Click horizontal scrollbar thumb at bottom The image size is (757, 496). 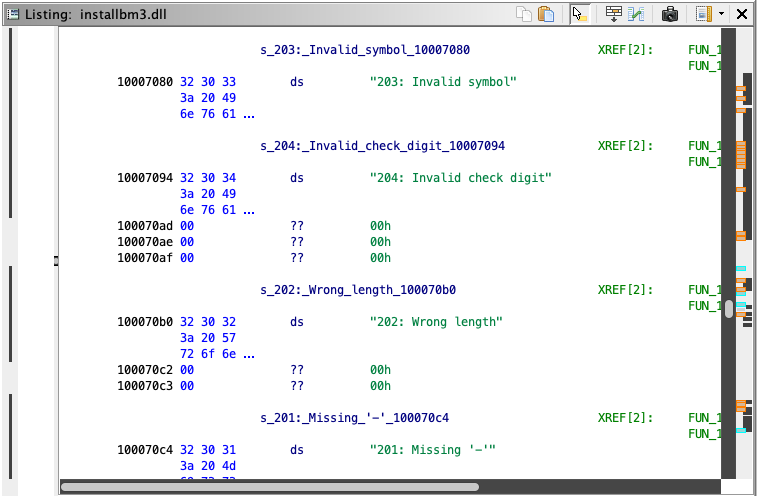pyautogui.click(x=269, y=487)
